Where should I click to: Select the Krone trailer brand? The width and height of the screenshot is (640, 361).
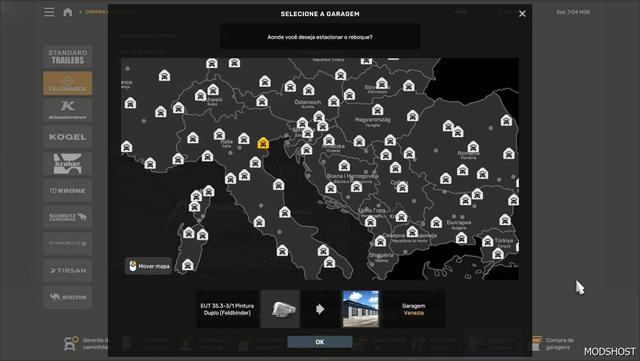(68, 190)
